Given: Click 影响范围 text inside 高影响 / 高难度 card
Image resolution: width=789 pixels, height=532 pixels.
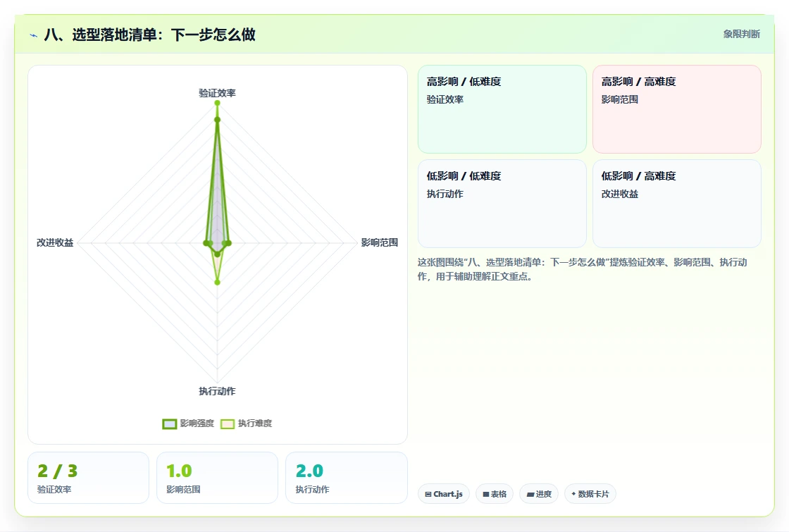Looking at the screenshot, I should [620, 99].
